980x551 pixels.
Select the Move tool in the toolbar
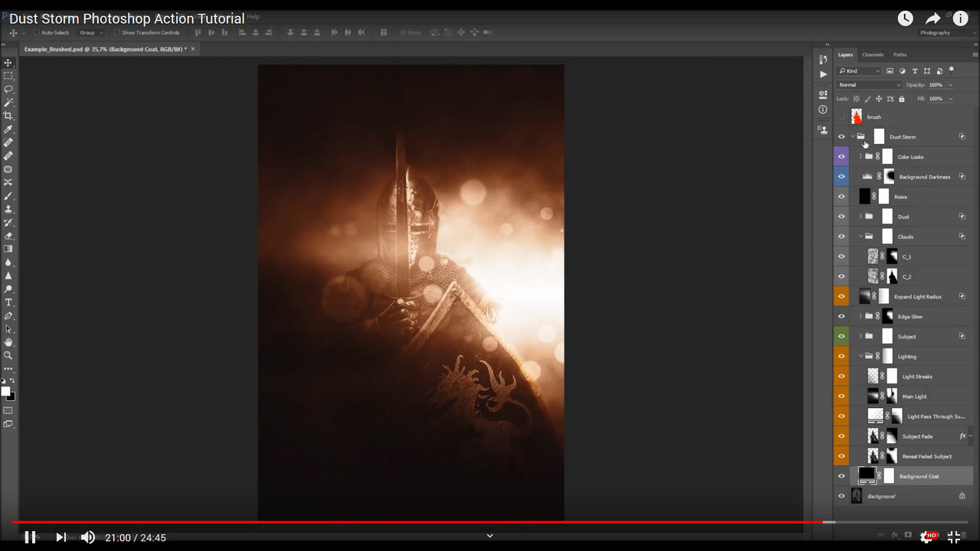8,63
